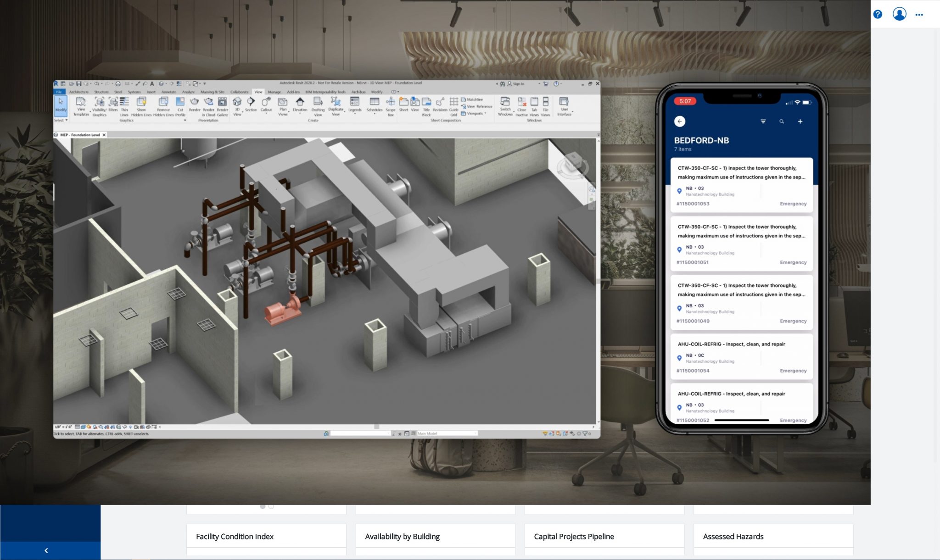Switch to the Manage ribbon tab

click(274, 92)
